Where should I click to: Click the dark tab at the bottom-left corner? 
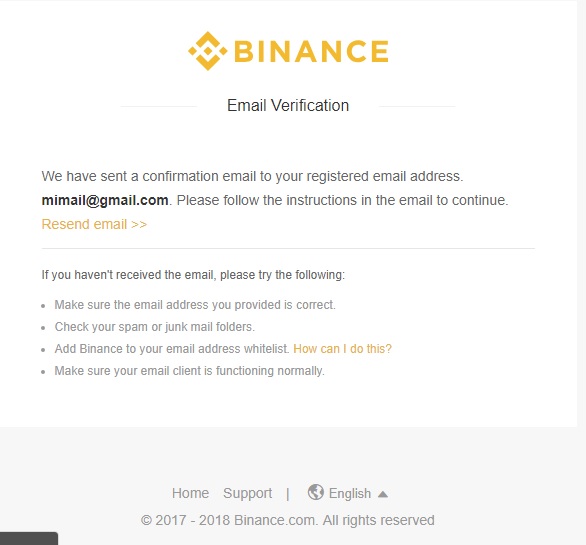coord(29,538)
